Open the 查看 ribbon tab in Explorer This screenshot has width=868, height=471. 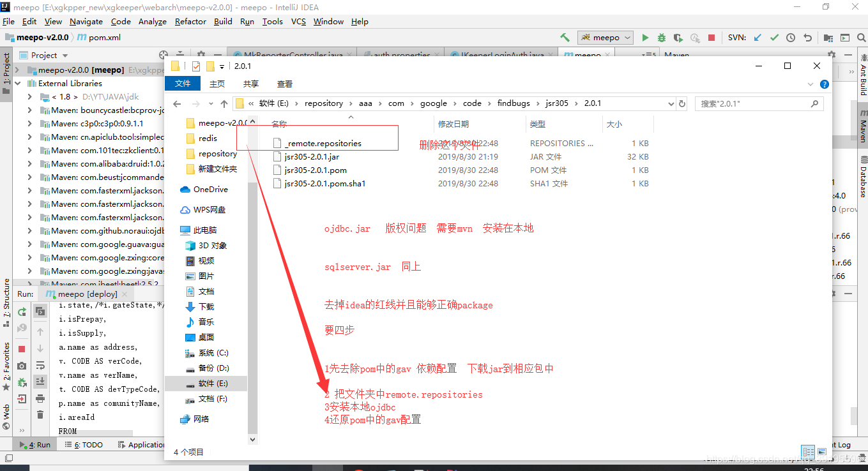point(285,84)
